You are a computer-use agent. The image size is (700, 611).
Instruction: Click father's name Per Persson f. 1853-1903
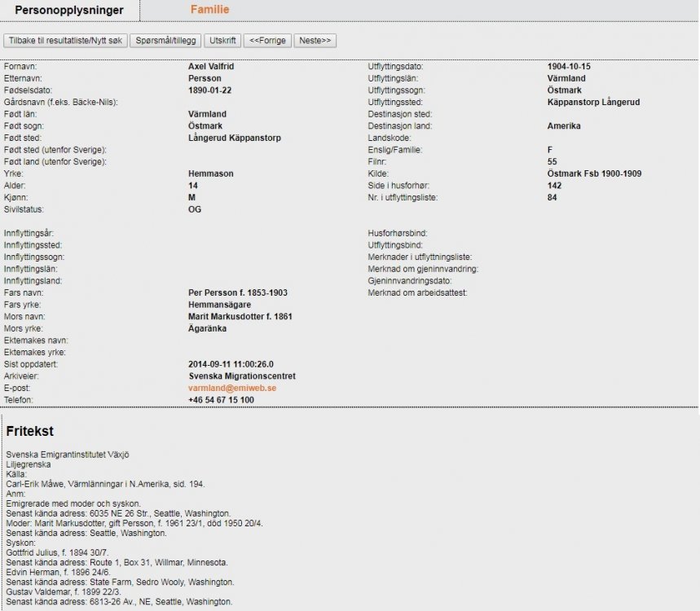pos(238,292)
